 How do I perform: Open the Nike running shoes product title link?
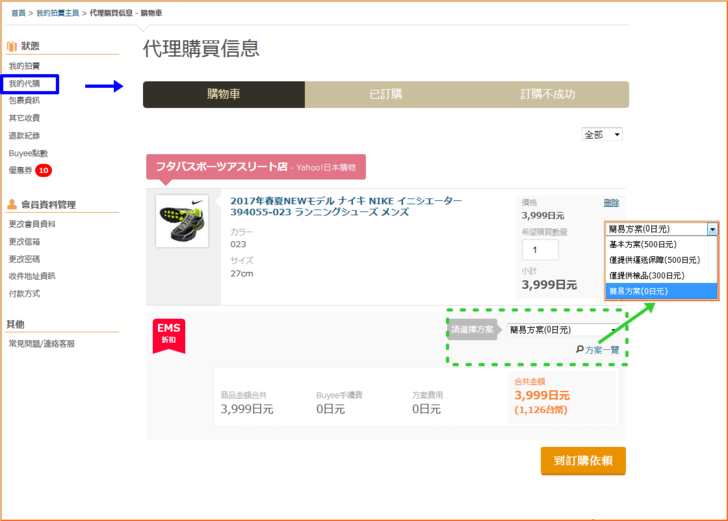click(x=346, y=207)
